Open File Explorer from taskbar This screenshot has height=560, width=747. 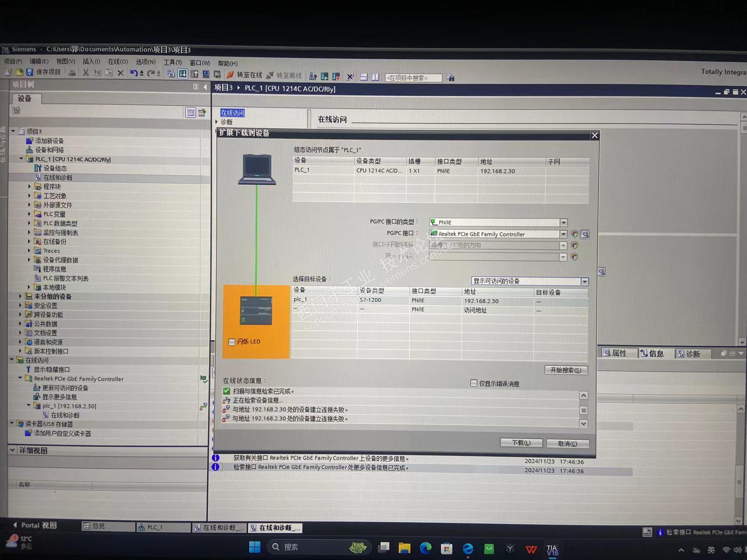pyautogui.click(x=404, y=548)
